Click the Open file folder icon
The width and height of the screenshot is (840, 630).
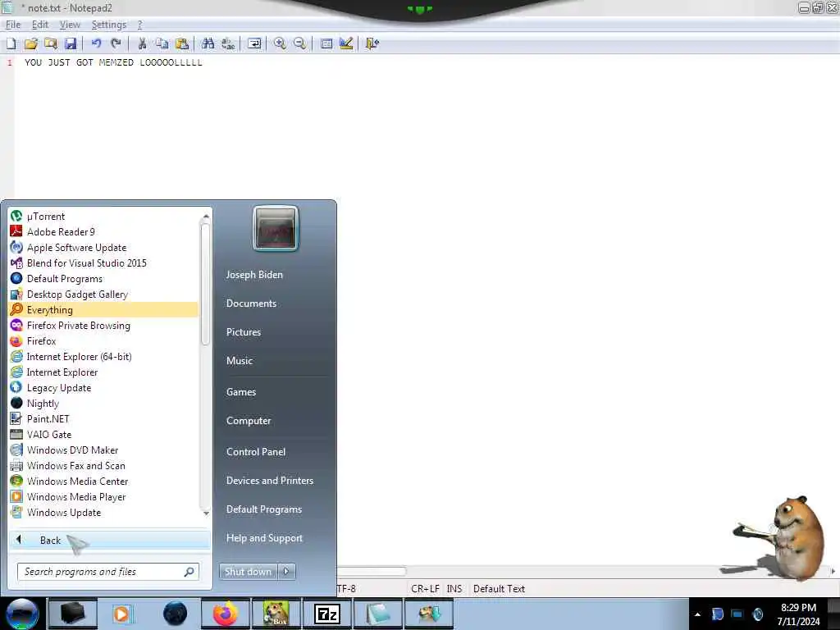click(x=30, y=44)
